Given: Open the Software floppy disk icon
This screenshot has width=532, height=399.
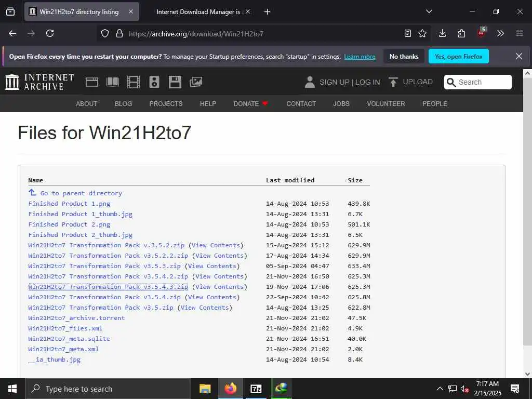Looking at the screenshot, I should tap(175, 82).
